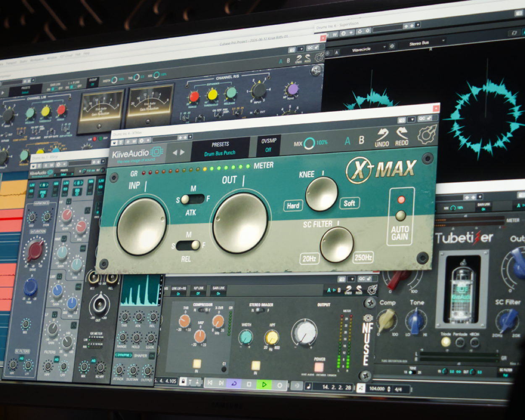
Task: Open the gear settings icon beside Wavecircle
Action: (392, 47)
